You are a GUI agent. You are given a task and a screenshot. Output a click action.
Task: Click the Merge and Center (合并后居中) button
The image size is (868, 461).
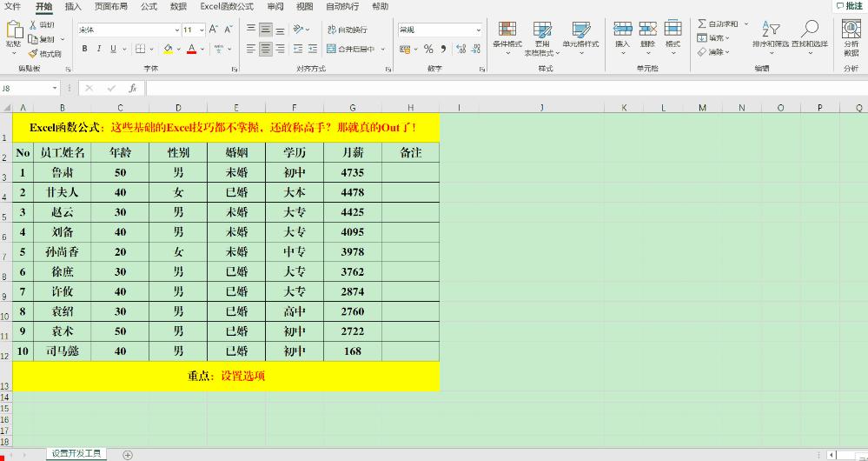point(351,49)
